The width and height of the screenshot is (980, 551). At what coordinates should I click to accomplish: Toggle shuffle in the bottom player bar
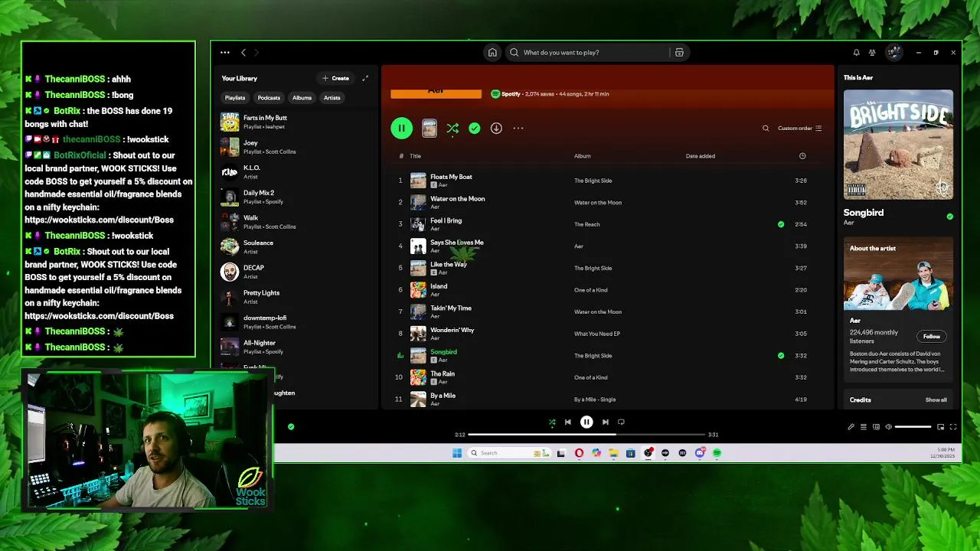(552, 422)
